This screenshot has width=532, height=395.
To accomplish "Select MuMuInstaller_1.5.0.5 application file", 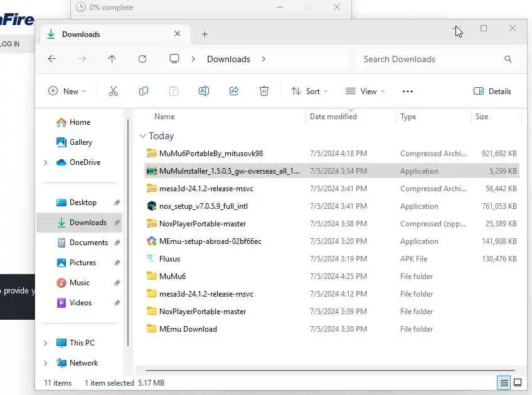I will point(331,171).
